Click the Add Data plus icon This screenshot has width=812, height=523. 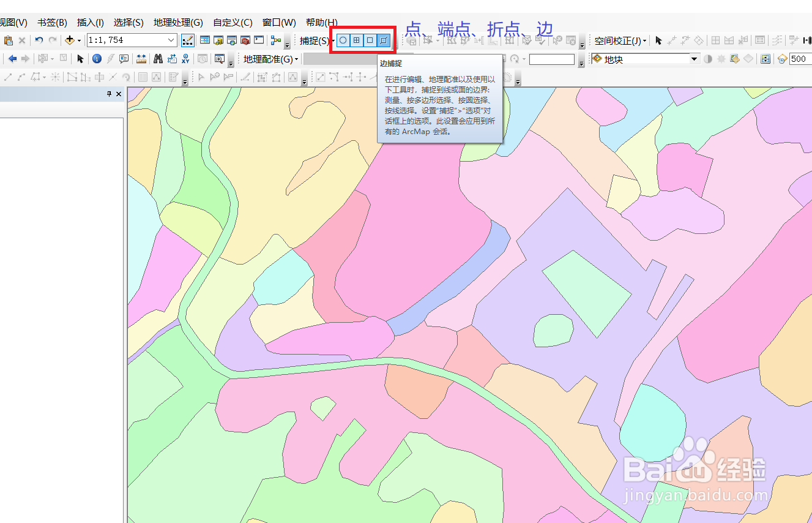click(69, 40)
